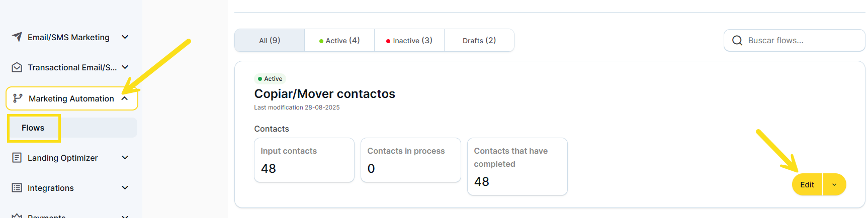Expand the Transactional Email/SMS chevron
Viewport: 868px width, 218px height.
125,67
